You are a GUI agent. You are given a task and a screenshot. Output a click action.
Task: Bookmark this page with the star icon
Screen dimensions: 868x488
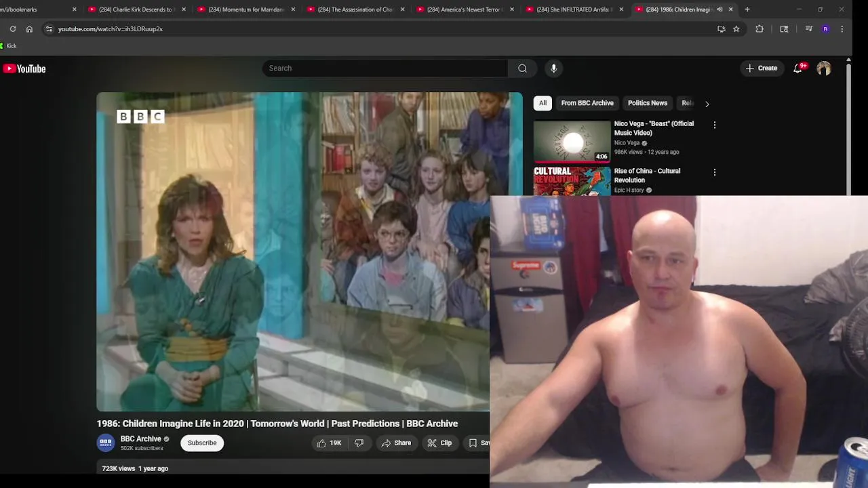[x=736, y=29]
